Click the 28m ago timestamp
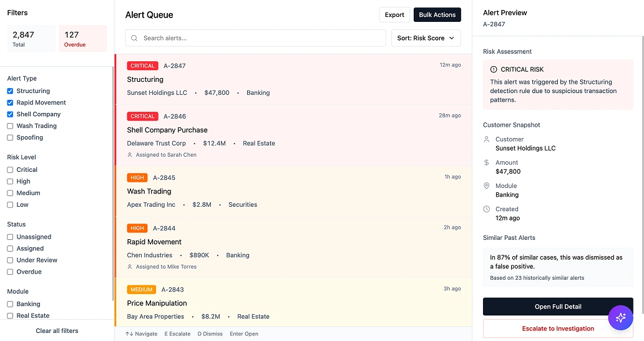 [x=450, y=116]
